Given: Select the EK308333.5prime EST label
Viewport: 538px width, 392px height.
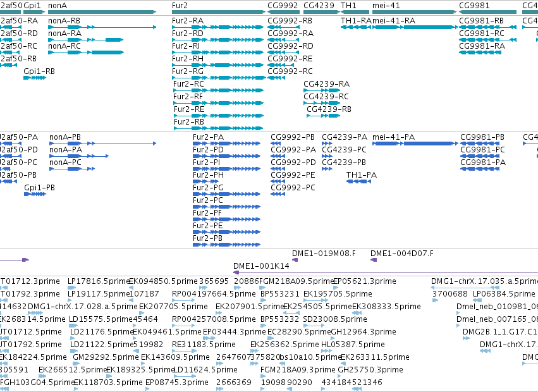Looking at the screenshot, I should [x=387, y=307].
